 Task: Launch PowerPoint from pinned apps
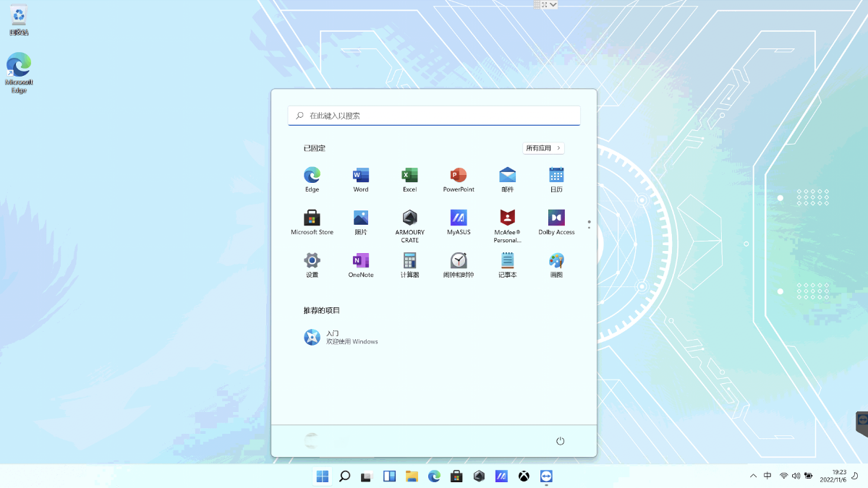coord(459,179)
